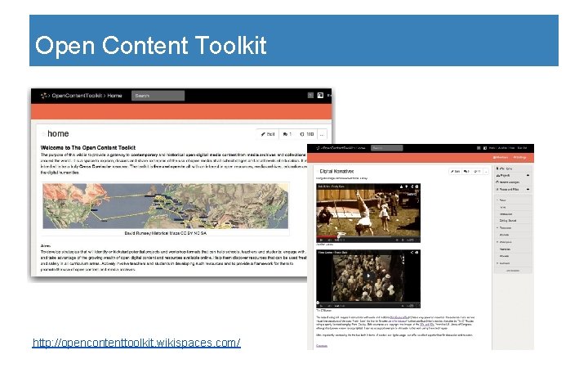The height and width of the screenshot is (368, 588).
Task: Open comments on the Digital Narratives page
Action: [x=466, y=171]
